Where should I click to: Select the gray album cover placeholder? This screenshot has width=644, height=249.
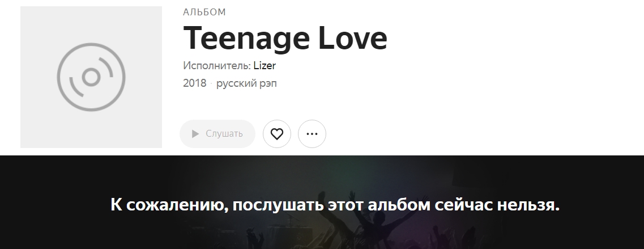click(91, 77)
